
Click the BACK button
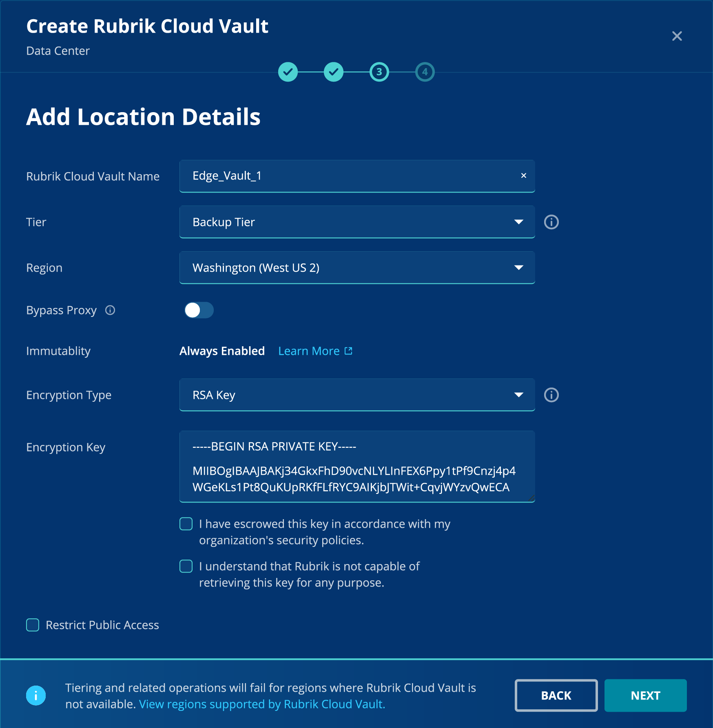[x=556, y=695]
